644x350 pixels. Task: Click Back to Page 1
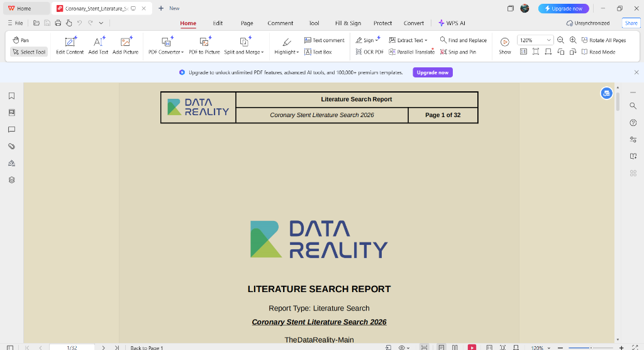coord(147,348)
